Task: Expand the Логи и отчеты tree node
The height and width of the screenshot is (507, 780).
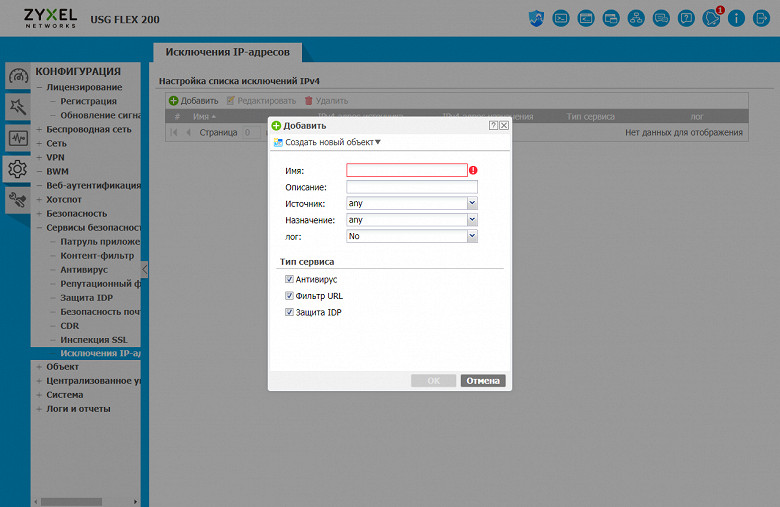Action: (x=39, y=409)
